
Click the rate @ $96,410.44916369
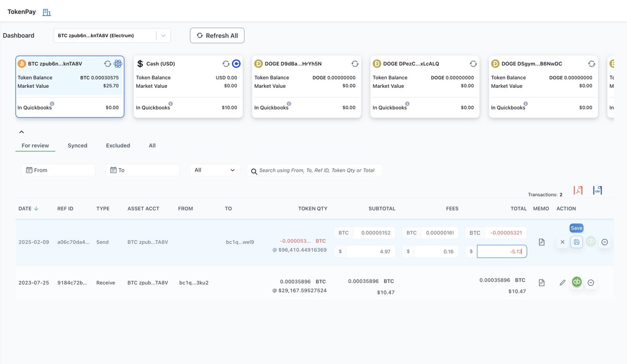click(299, 250)
